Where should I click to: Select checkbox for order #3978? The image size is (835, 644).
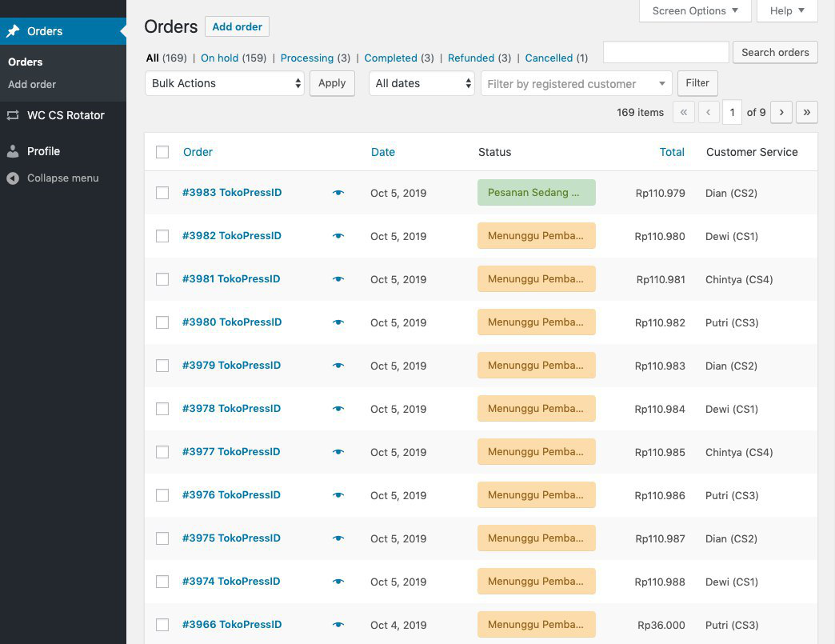click(x=162, y=409)
